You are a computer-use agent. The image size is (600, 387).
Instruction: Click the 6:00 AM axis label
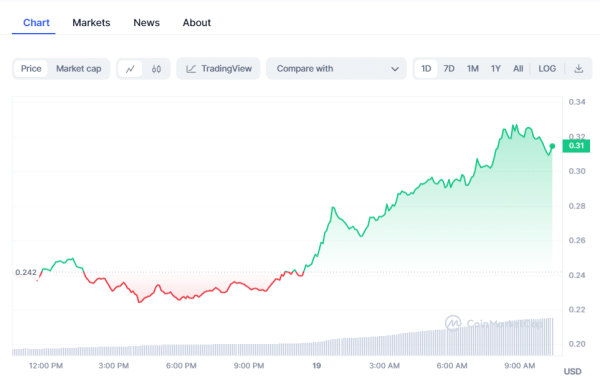[452, 366]
